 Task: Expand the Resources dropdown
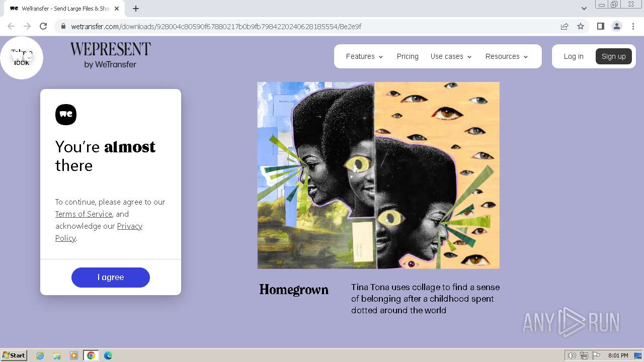click(507, 56)
